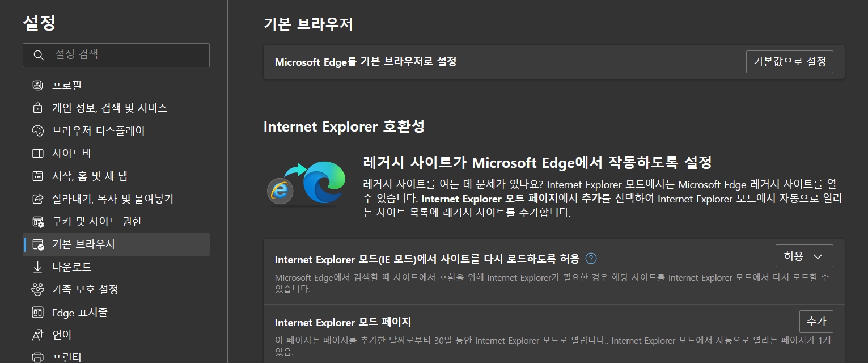Screen dimensions: 868x363
Task: Click the 설정 heading at top of sidebar
Action: tap(40, 23)
